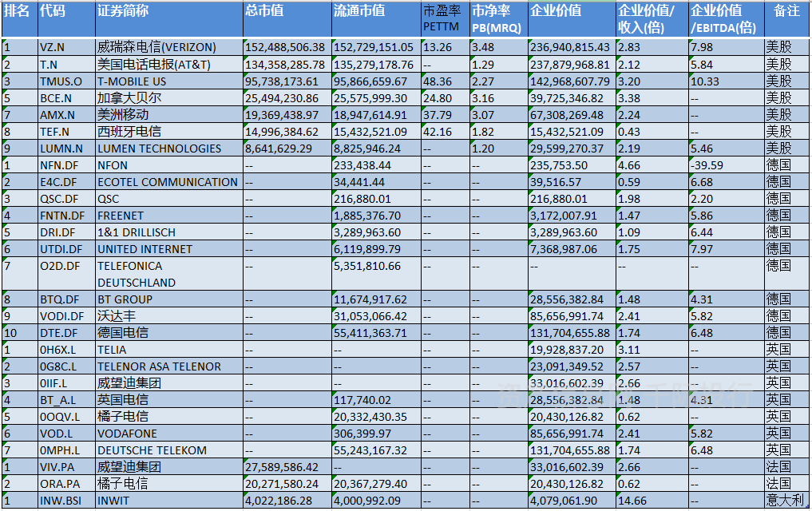
Task: Click the 总市值 header cell
Action: click(287, 19)
